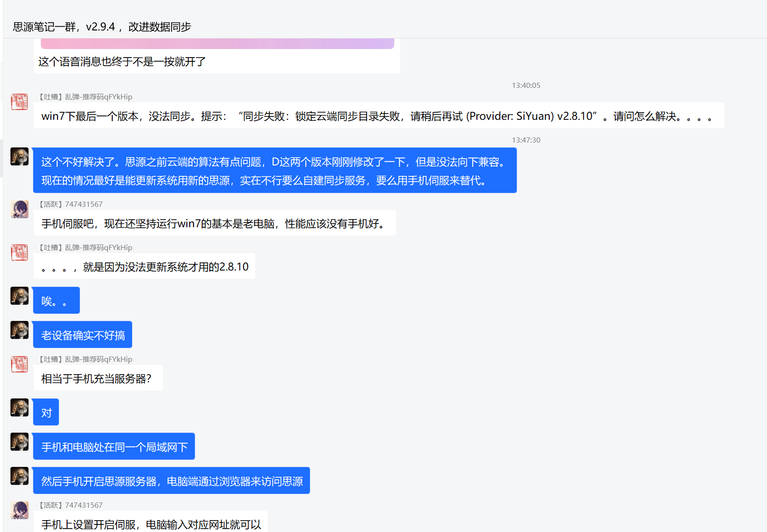This screenshot has height=532, width=767.
Task: Click the red seal avatar beside the win7 sync failure message
Action: tap(19, 102)
